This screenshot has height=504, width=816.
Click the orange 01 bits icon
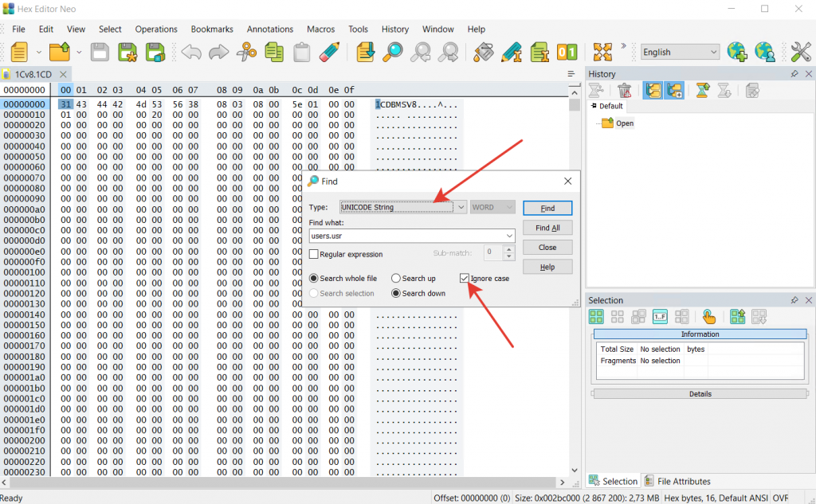567,52
